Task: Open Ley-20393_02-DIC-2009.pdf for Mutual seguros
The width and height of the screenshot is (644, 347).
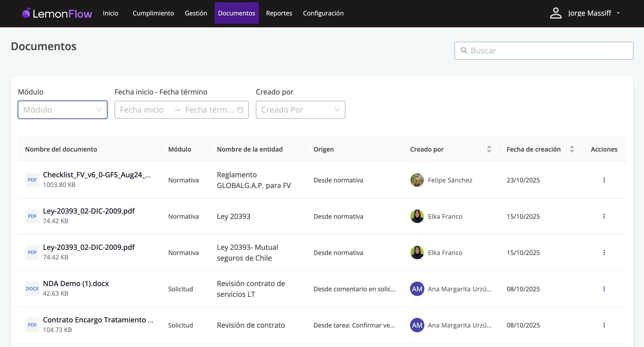Action: (89, 247)
